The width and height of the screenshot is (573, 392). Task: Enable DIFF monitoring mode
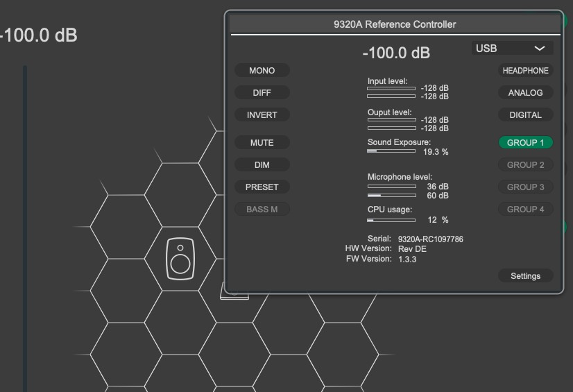point(262,93)
